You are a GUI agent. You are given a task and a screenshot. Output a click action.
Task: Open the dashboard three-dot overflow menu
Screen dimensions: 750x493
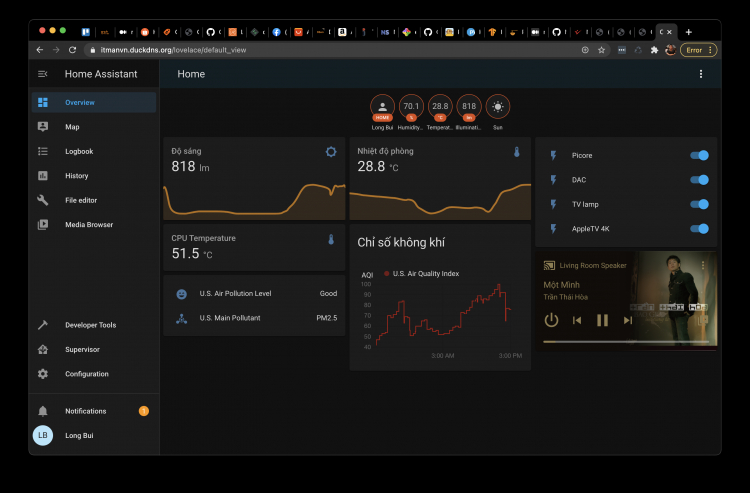point(701,74)
